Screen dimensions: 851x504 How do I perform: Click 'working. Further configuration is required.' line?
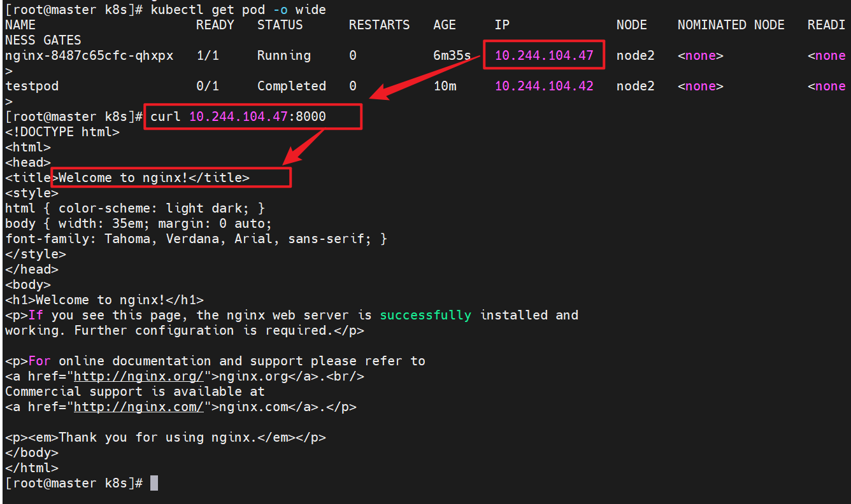point(185,330)
